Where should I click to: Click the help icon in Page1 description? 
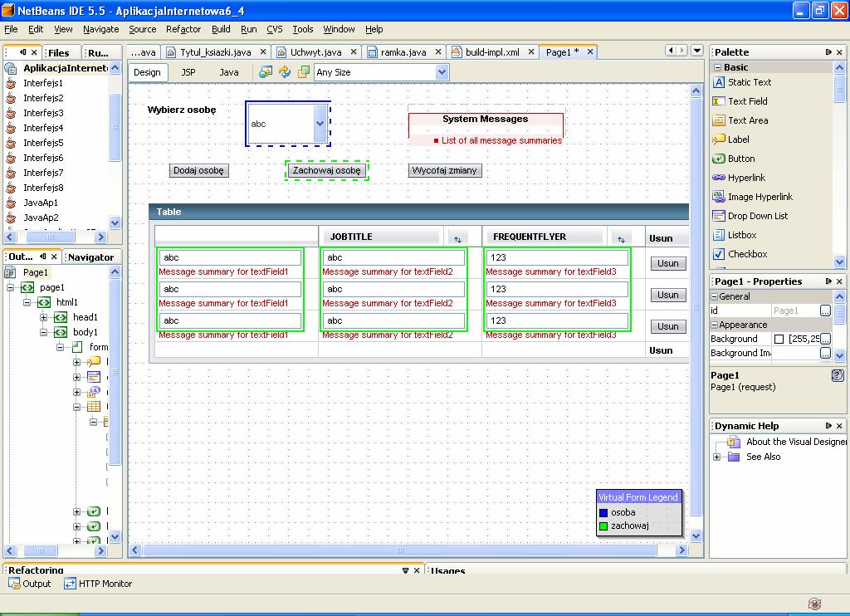pos(838,375)
